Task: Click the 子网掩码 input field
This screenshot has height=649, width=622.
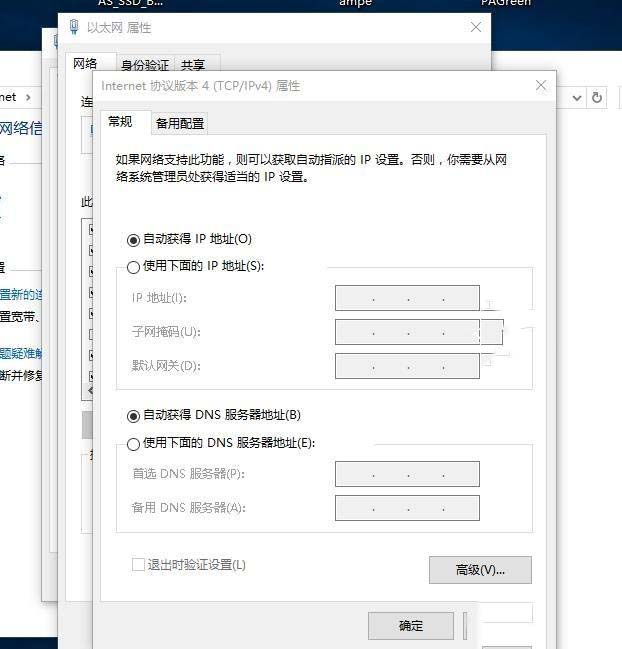Action: click(407, 332)
